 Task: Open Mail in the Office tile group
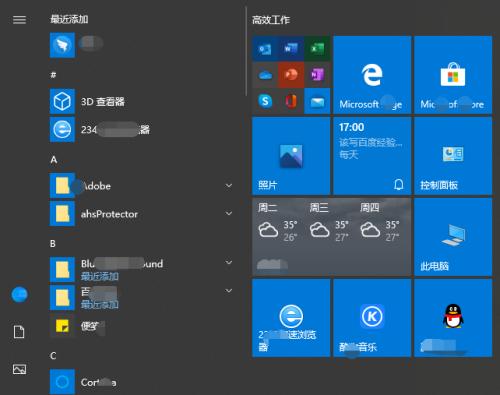(x=317, y=101)
